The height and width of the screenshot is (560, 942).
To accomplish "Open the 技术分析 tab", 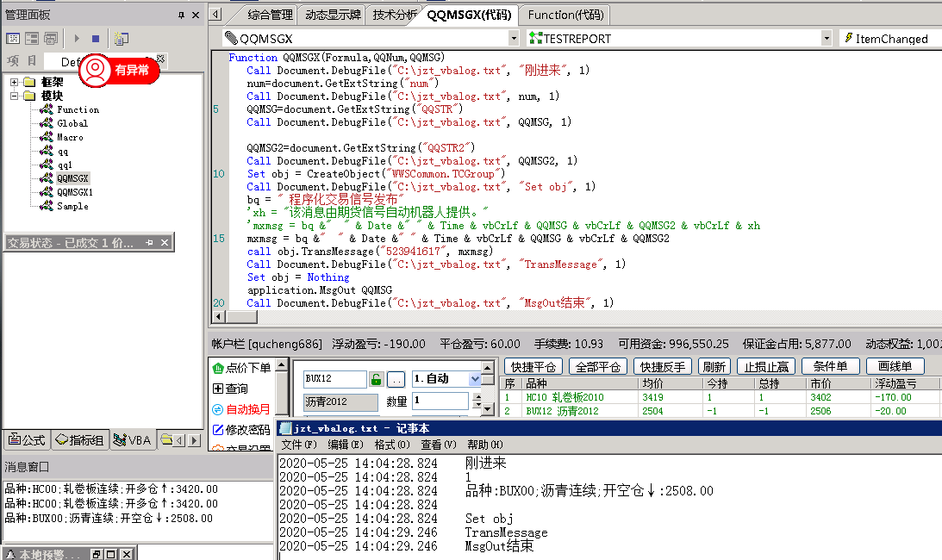I will (x=394, y=15).
